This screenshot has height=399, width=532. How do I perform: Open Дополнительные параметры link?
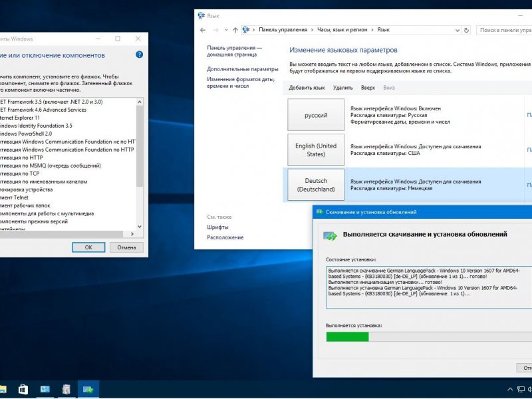pyautogui.click(x=243, y=69)
